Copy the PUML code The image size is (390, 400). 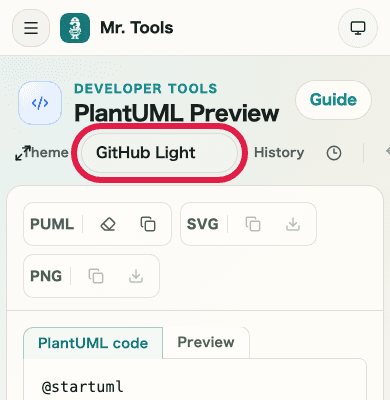148,224
